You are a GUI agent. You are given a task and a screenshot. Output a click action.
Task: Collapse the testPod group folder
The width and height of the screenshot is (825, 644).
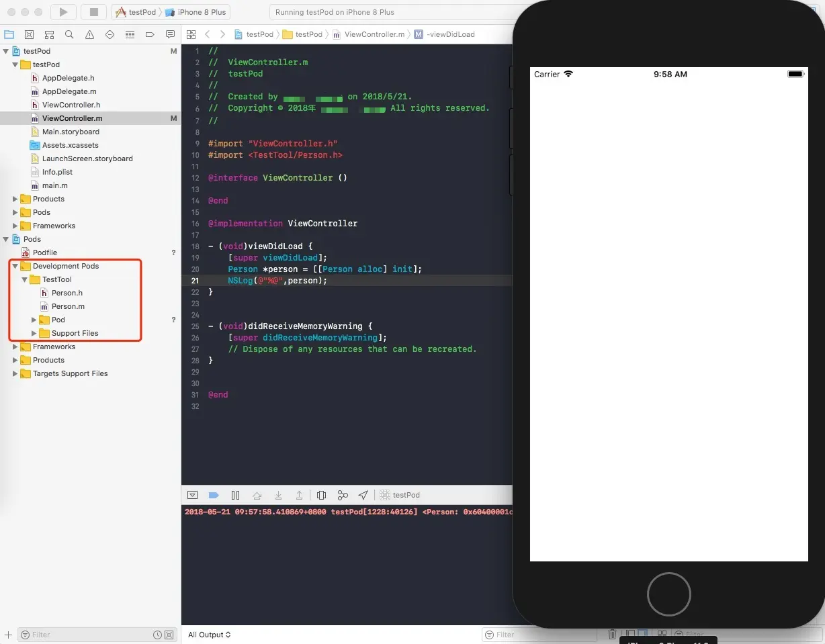coord(15,64)
